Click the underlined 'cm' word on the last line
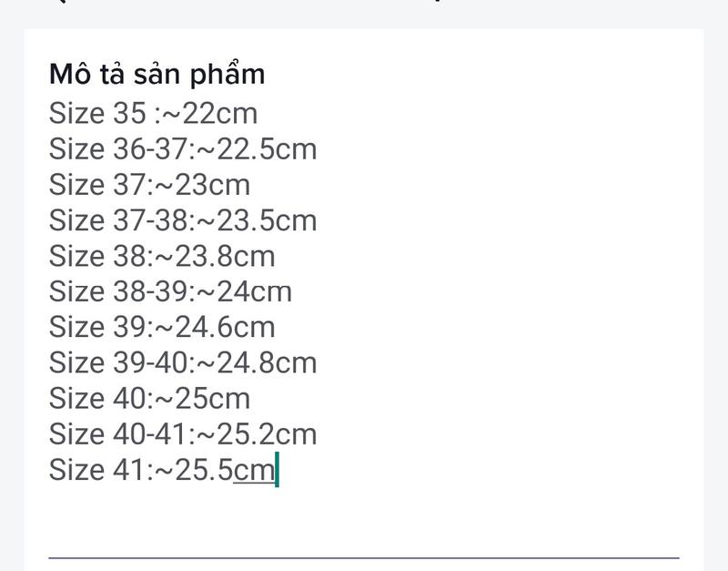728x571 pixels. (x=254, y=471)
